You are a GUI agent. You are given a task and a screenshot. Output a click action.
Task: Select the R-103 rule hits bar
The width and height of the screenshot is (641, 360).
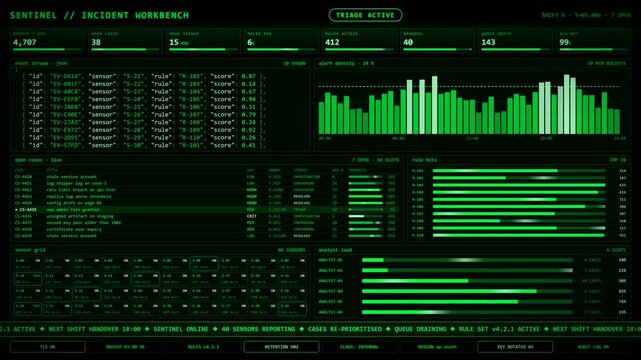click(x=519, y=185)
